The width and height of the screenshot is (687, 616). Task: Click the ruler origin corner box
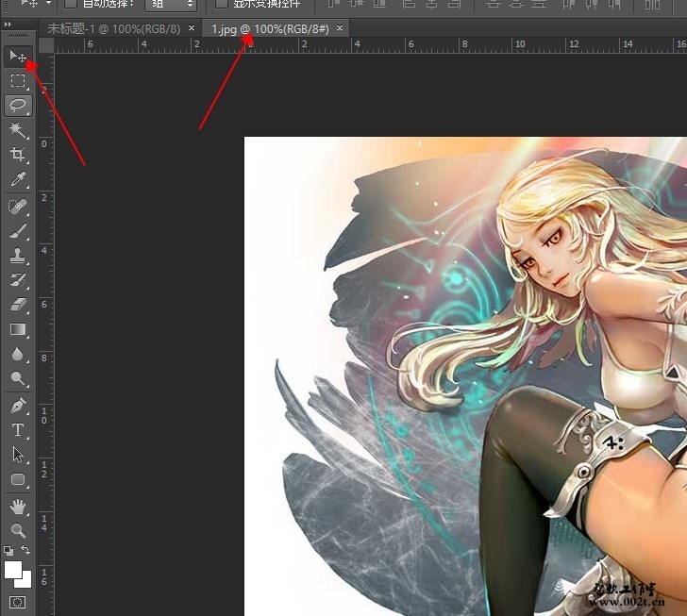pos(46,45)
